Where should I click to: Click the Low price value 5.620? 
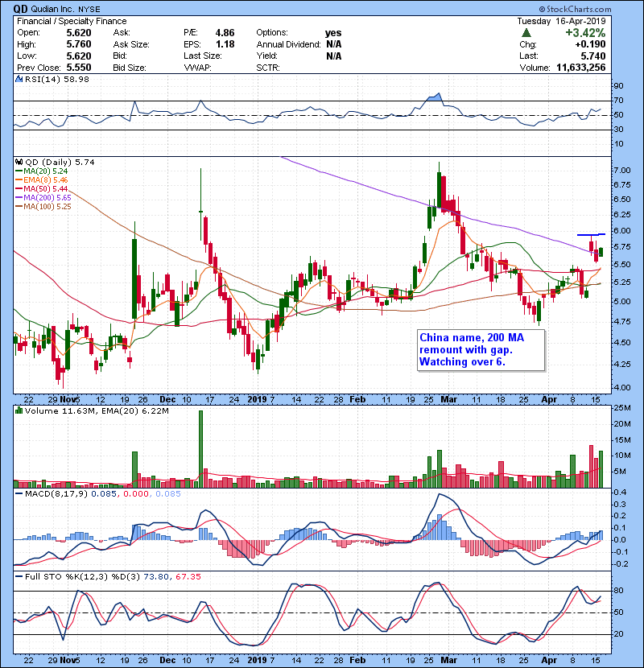coord(79,56)
